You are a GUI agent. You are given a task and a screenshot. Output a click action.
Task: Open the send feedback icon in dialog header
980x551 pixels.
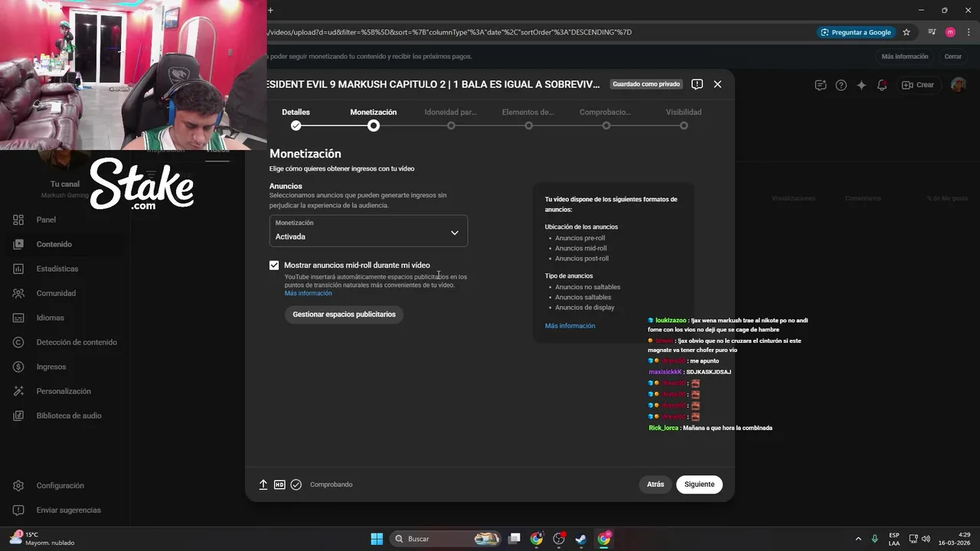pos(697,84)
